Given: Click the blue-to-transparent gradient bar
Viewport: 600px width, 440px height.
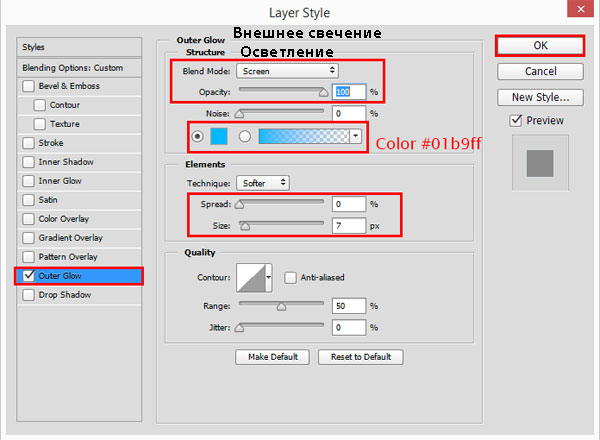Looking at the screenshot, I should click(x=304, y=136).
